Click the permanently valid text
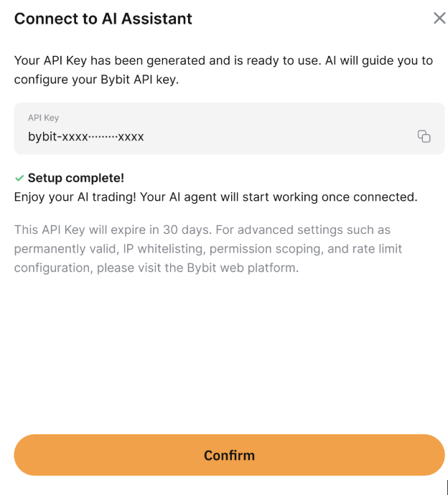The image size is (448, 495). click(66, 249)
